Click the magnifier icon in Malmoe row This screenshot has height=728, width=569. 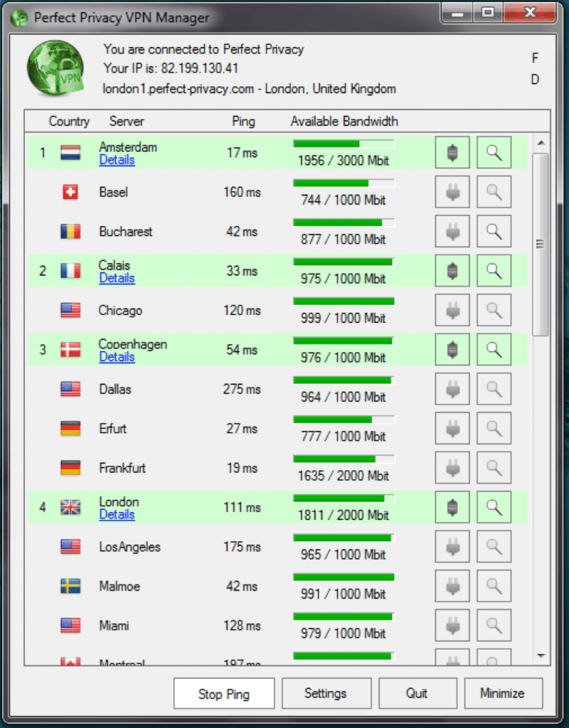pyautogui.click(x=494, y=587)
